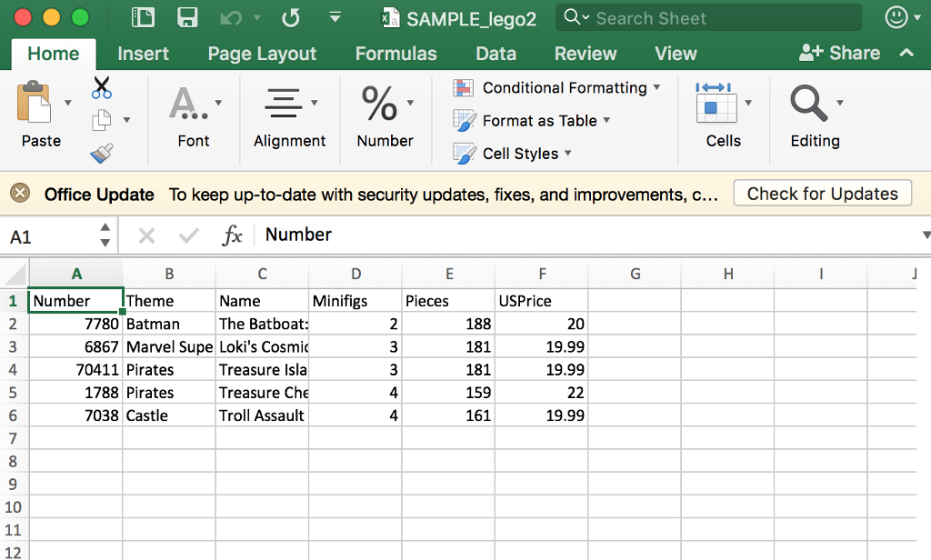Select the Marvel Supe cell
931x560 pixels.
point(169,346)
